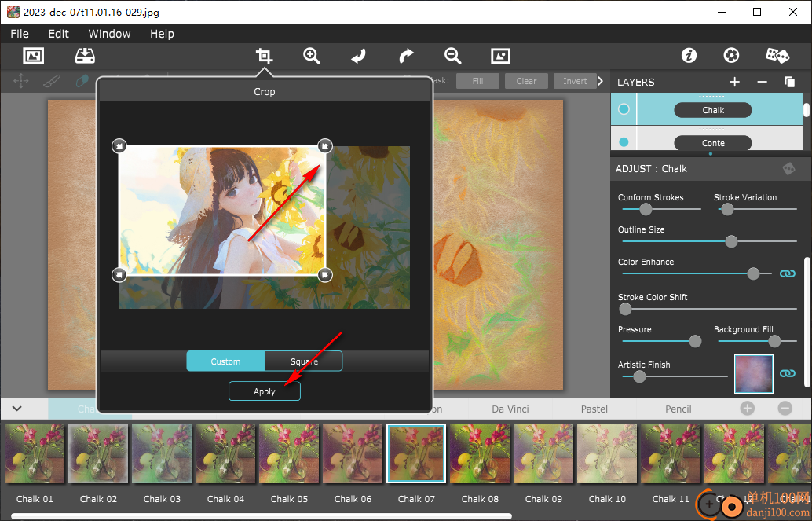Image resolution: width=812 pixels, height=521 pixels.
Task: Toggle visibility of Conte layer
Action: (624, 142)
